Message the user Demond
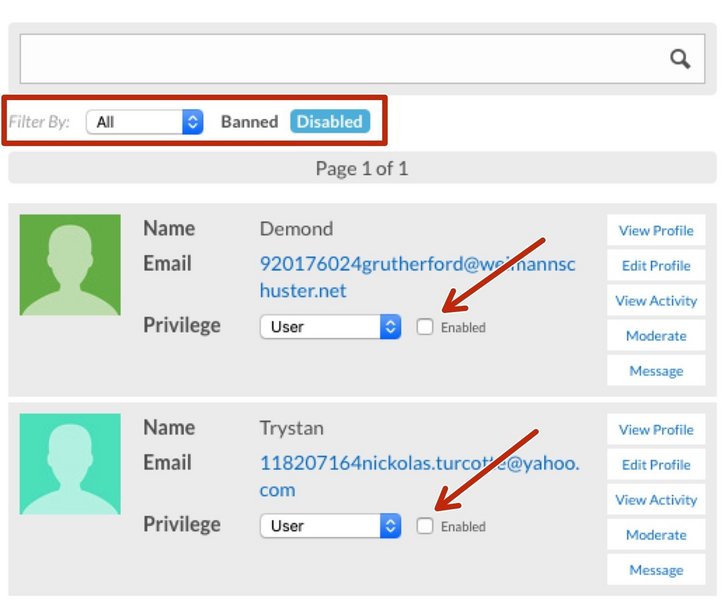The width and height of the screenshot is (728, 600). tap(655, 371)
